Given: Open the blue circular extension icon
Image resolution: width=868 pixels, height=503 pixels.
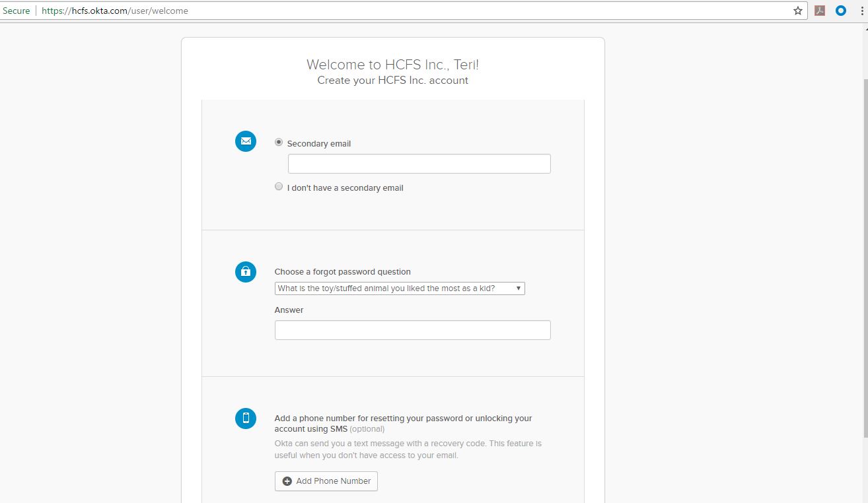Looking at the screenshot, I should (841, 11).
